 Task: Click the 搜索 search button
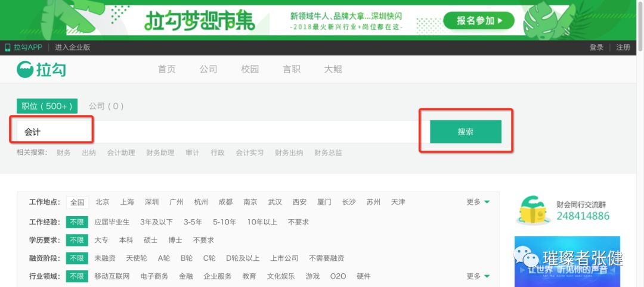[x=465, y=132]
